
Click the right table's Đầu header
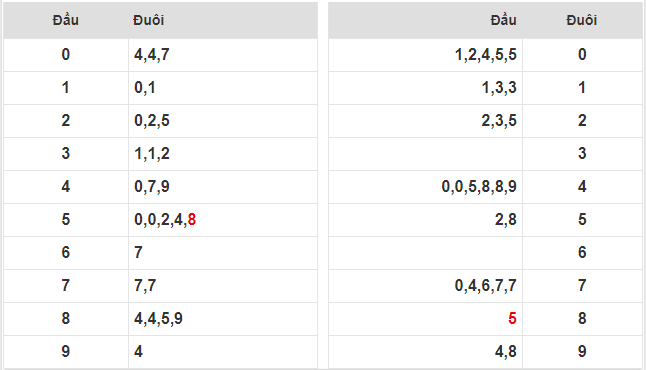(503, 20)
